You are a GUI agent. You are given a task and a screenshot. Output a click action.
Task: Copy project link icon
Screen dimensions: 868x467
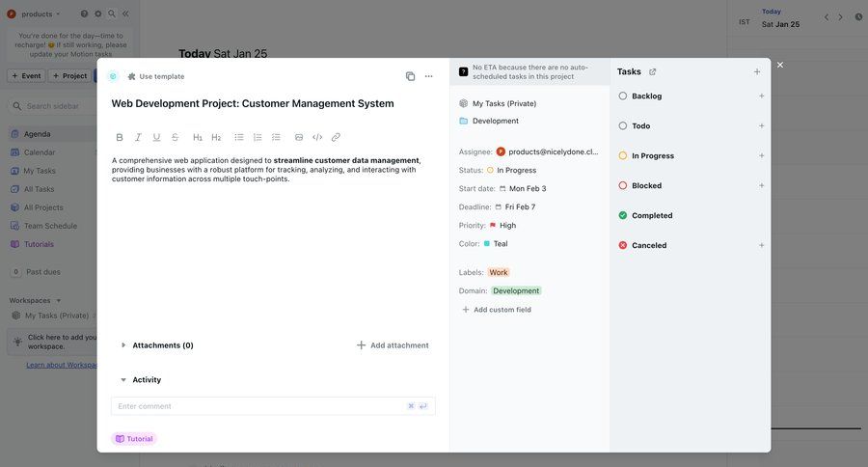[410, 76]
